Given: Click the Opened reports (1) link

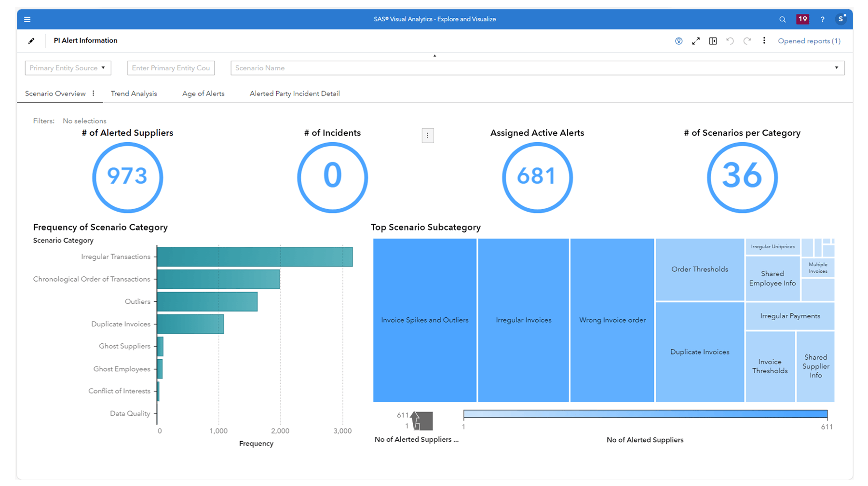Looking at the screenshot, I should [x=809, y=41].
